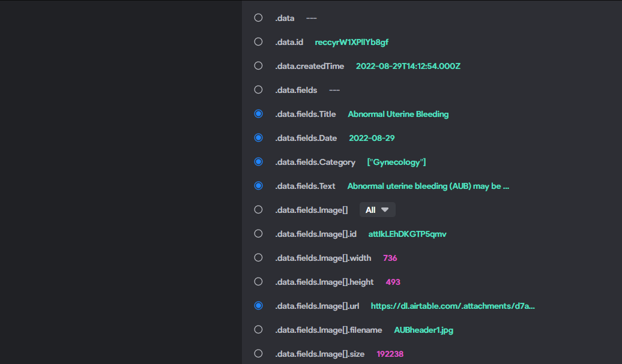Click the dl.airtable.com attachment URL value

click(453, 306)
